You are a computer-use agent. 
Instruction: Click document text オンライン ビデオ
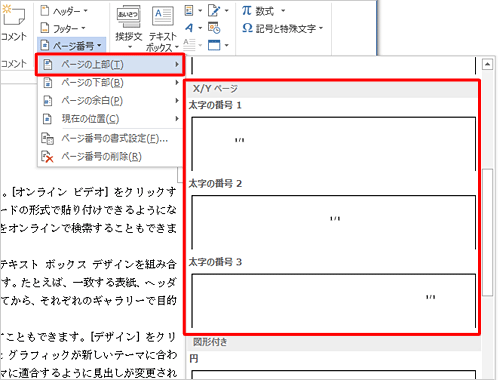pos(61,192)
